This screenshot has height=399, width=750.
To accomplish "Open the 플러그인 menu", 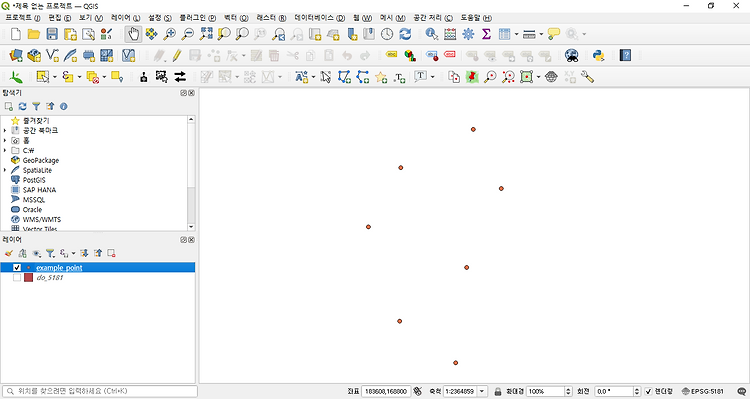I will coord(198,18).
